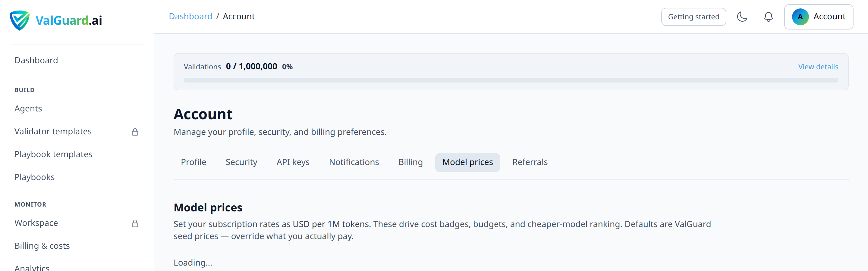
Task: Click the Account breadcrumb text
Action: [239, 17]
